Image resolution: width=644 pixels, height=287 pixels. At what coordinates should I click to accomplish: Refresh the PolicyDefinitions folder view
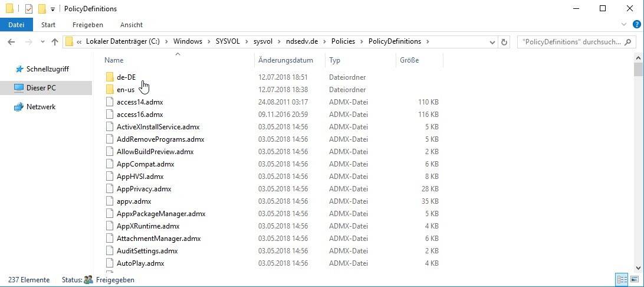point(504,42)
